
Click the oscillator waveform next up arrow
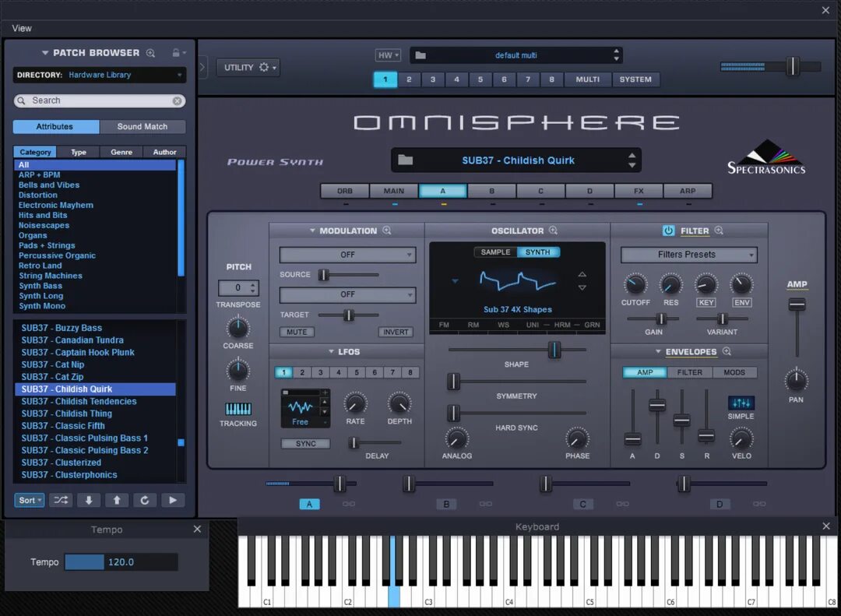582,274
